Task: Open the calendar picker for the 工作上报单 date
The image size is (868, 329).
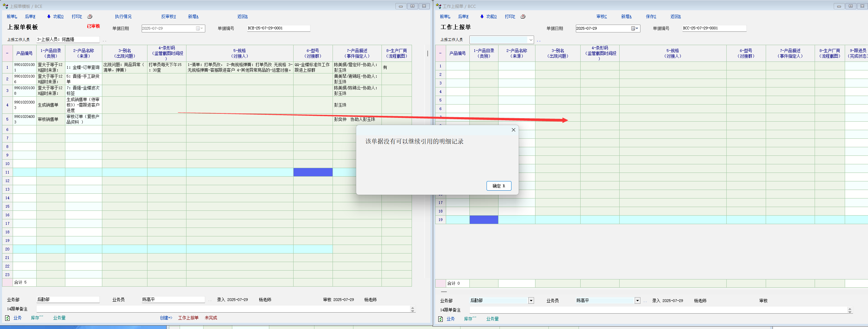Action: (x=635, y=28)
